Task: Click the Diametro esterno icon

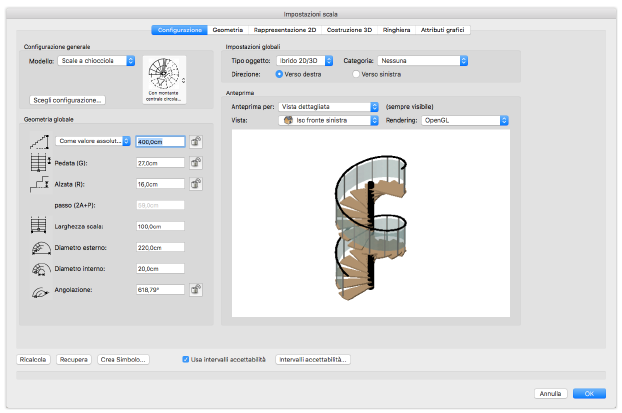Action: click(x=41, y=248)
